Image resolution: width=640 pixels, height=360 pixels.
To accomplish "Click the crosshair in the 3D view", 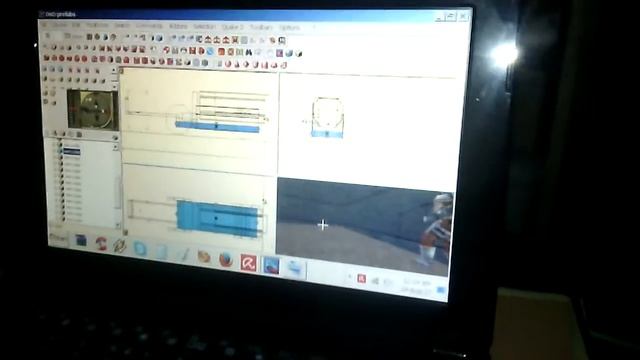I will coord(322,225).
